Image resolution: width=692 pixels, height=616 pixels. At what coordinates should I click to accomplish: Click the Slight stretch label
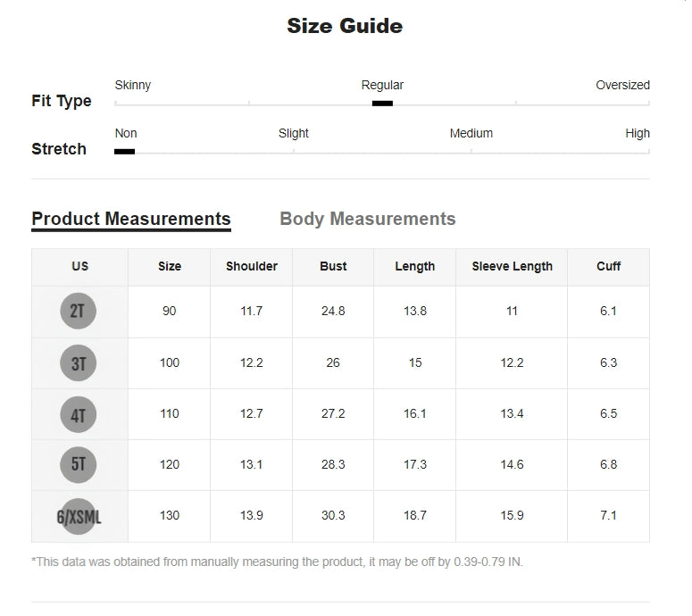click(294, 134)
